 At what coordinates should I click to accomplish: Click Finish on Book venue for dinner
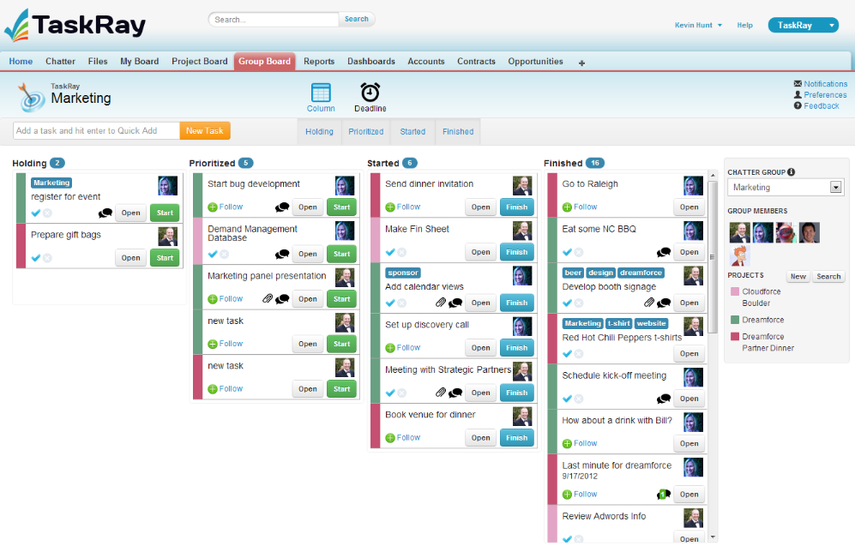click(516, 437)
